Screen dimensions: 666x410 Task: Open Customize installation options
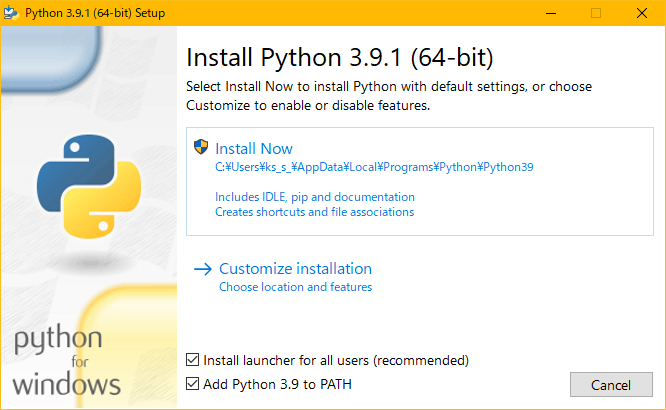[295, 269]
